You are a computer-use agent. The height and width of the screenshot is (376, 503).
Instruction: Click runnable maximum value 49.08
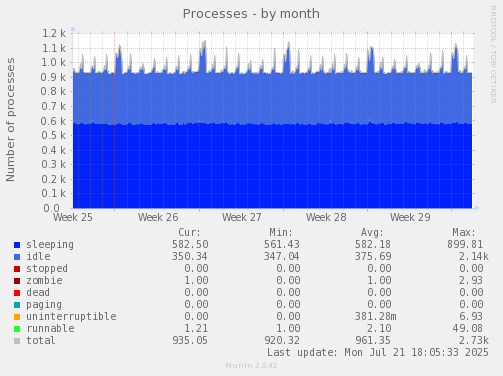click(x=468, y=328)
